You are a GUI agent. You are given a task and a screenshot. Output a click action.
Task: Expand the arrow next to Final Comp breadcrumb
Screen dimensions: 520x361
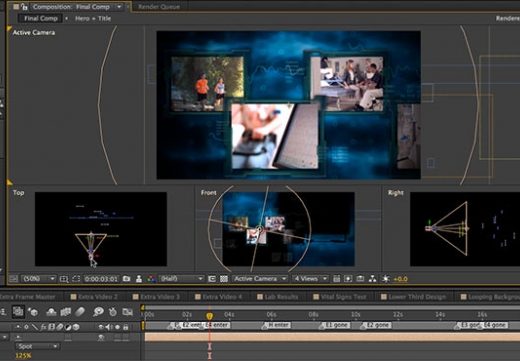click(66, 18)
